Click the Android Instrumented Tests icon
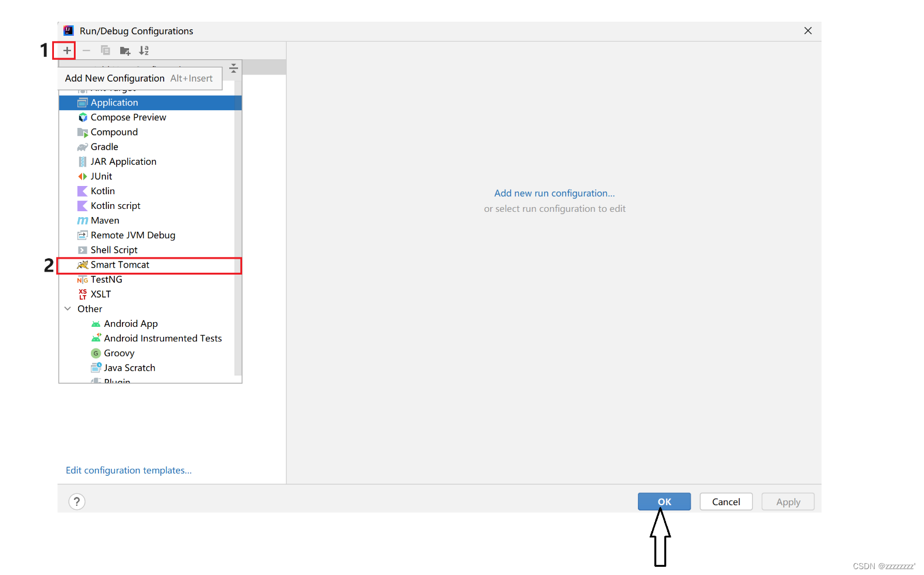The image size is (924, 575). tap(96, 338)
